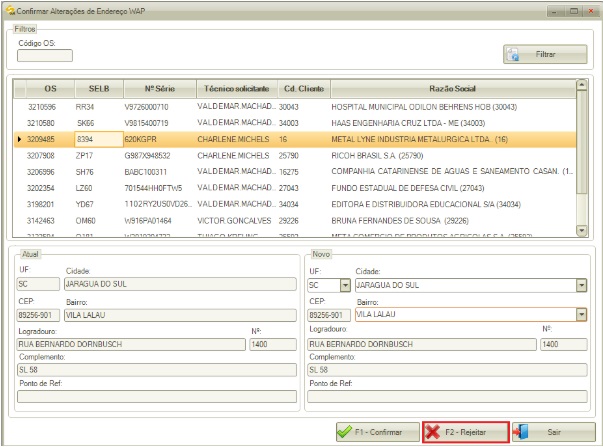This screenshot has width=603, height=447.
Task: Open the Novo UF dropdown
Action: tap(345, 285)
